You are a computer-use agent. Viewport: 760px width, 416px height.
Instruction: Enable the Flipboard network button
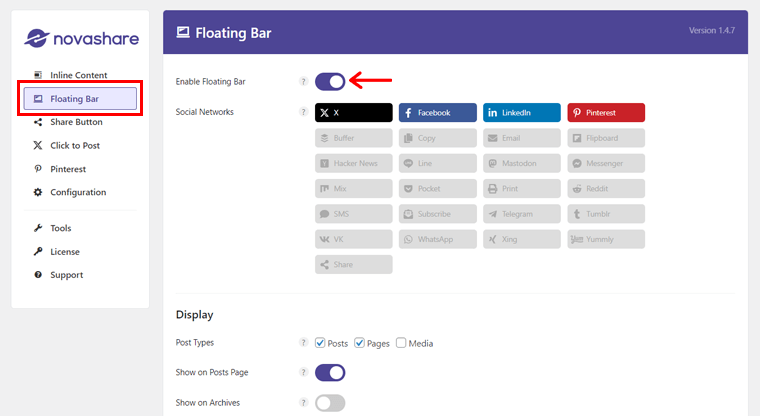click(606, 138)
